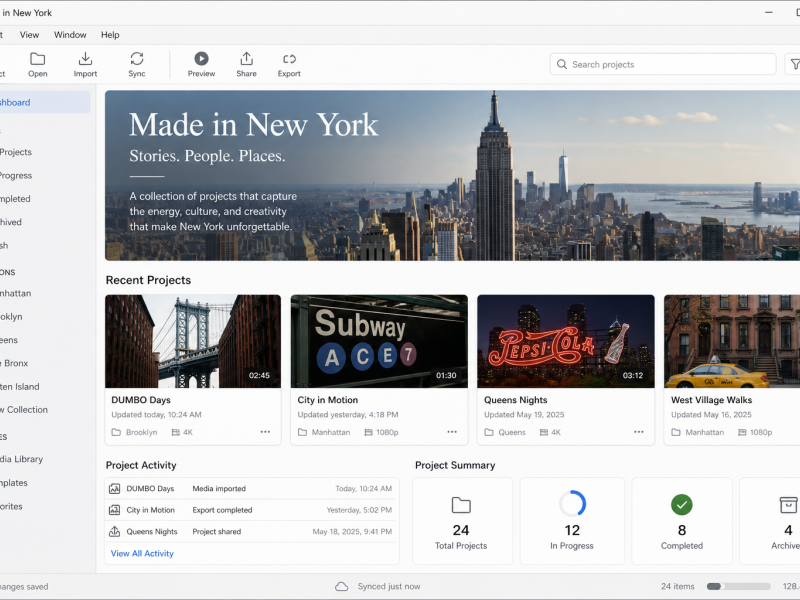Open the City in Motion subway thumbnail

[379, 341]
